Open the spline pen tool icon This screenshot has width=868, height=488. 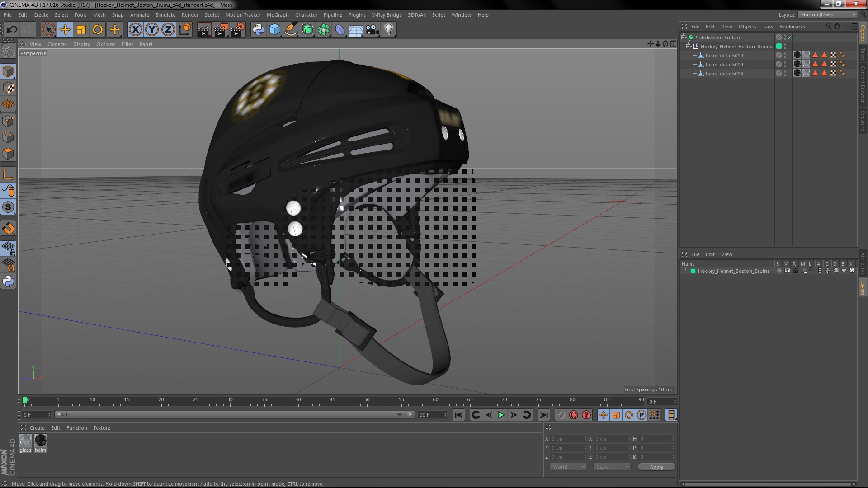click(x=291, y=30)
